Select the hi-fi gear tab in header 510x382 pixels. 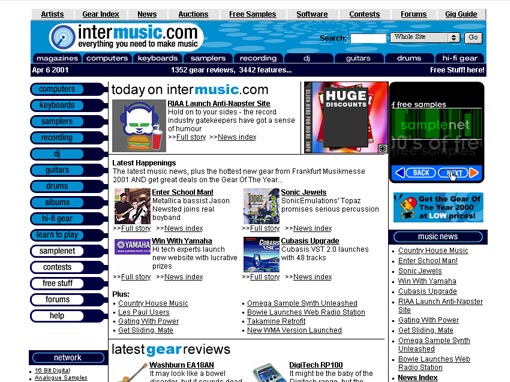460,58
